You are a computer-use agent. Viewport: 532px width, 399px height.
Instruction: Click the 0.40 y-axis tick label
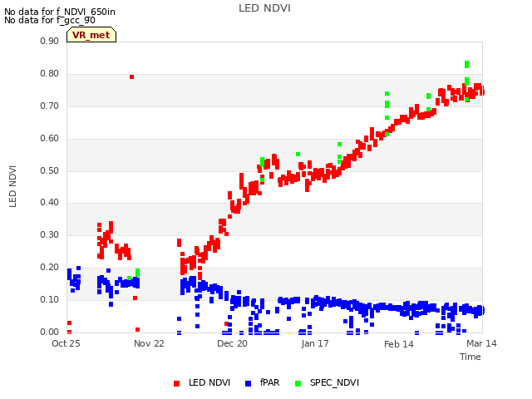50,203
